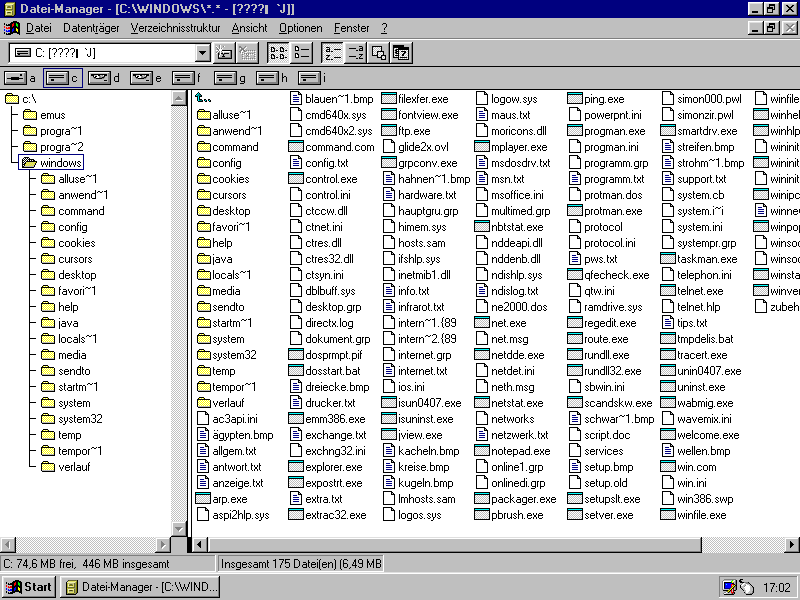Click the Disconnect Network Drive toolbar icon
Screen dimensions: 800x600
coord(248,53)
